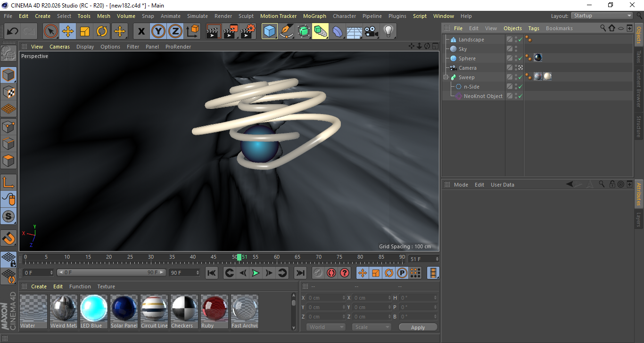This screenshot has height=343, width=644.
Task: Add a Floor environment object
Action: [x=355, y=32]
